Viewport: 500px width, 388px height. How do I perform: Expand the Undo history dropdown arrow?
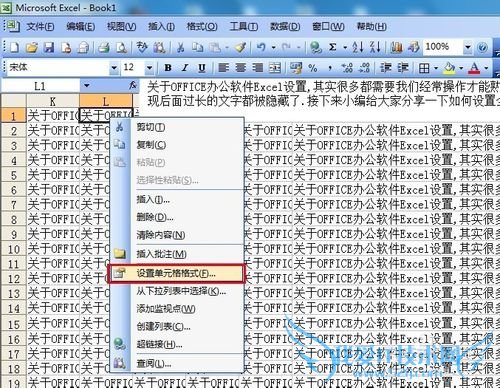point(273,48)
